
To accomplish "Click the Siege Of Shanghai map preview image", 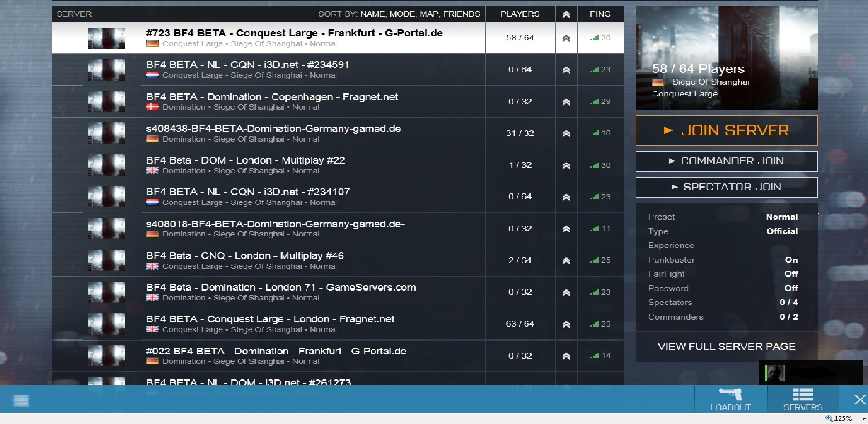I will [727, 58].
